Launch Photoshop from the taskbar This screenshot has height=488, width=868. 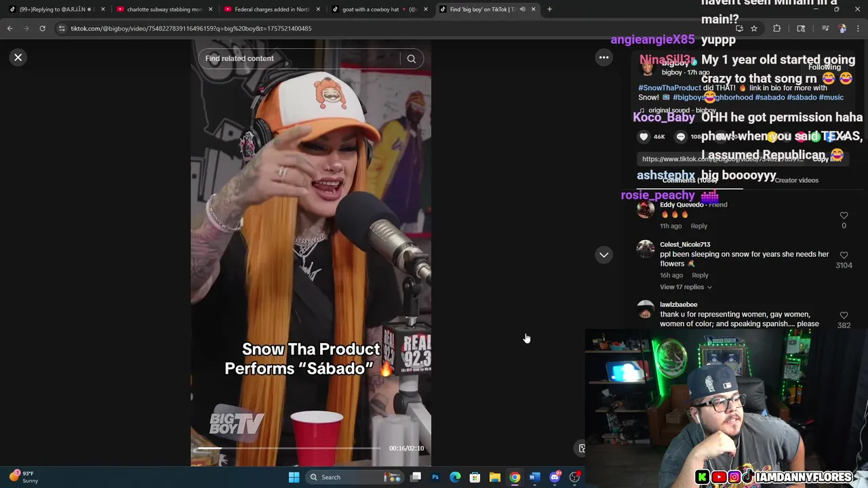(435, 477)
